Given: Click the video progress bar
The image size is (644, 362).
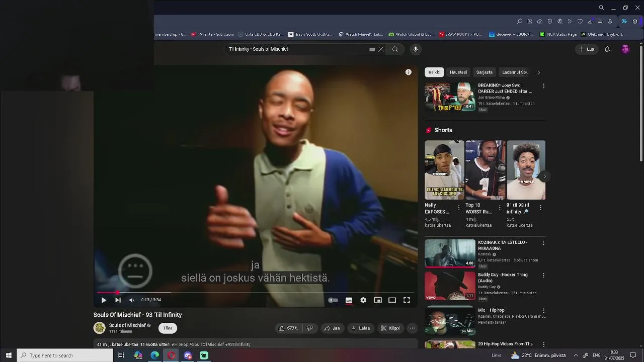Looking at the screenshot, I should pyautogui.click(x=256, y=292).
